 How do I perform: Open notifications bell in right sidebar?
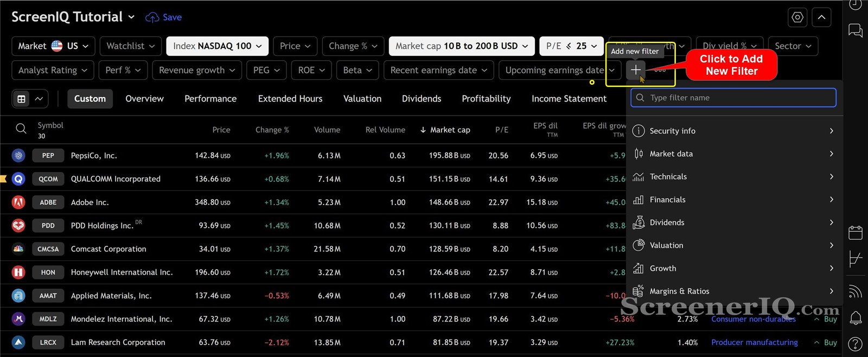[856, 318]
